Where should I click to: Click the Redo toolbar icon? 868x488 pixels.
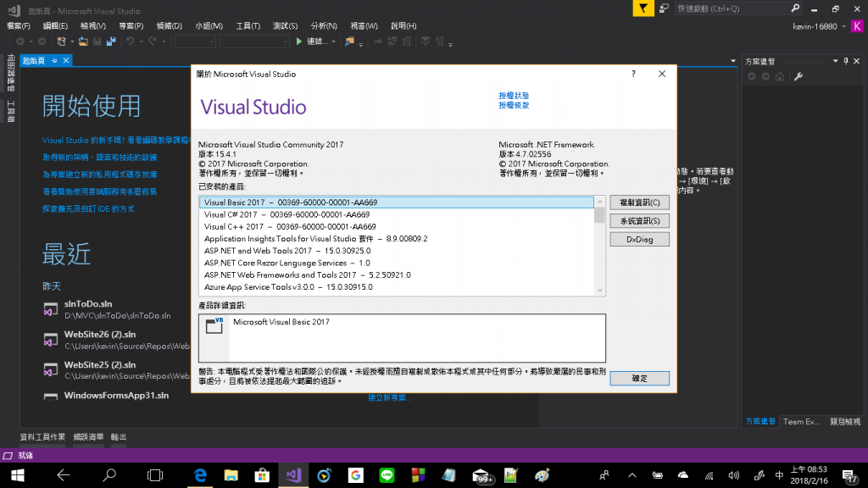point(153,42)
